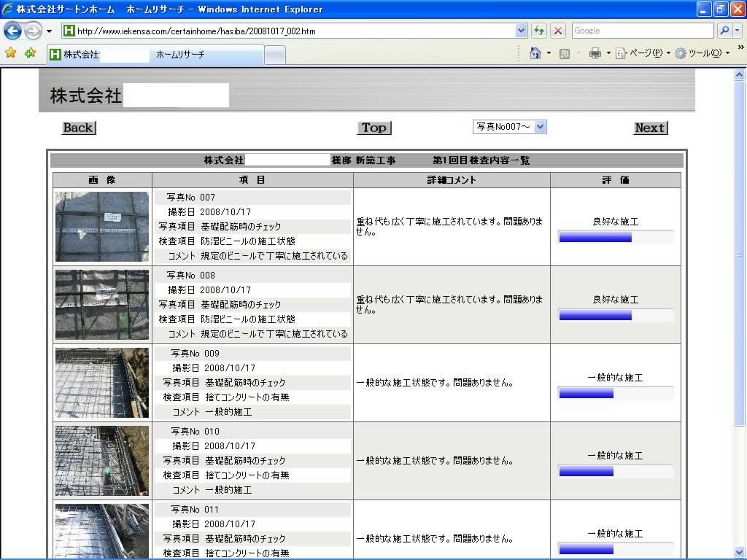Open the Favorites Center star
The image size is (747, 560).
click(x=10, y=52)
